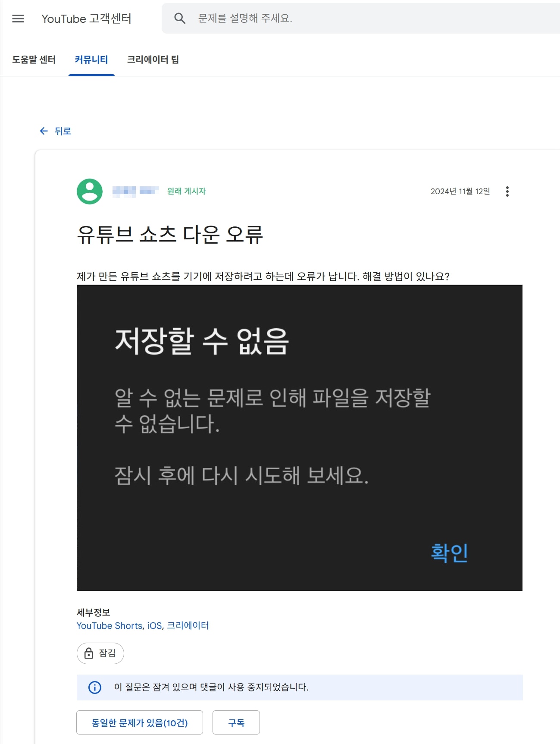Select the 커뮤니티 tab

(x=91, y=60)
